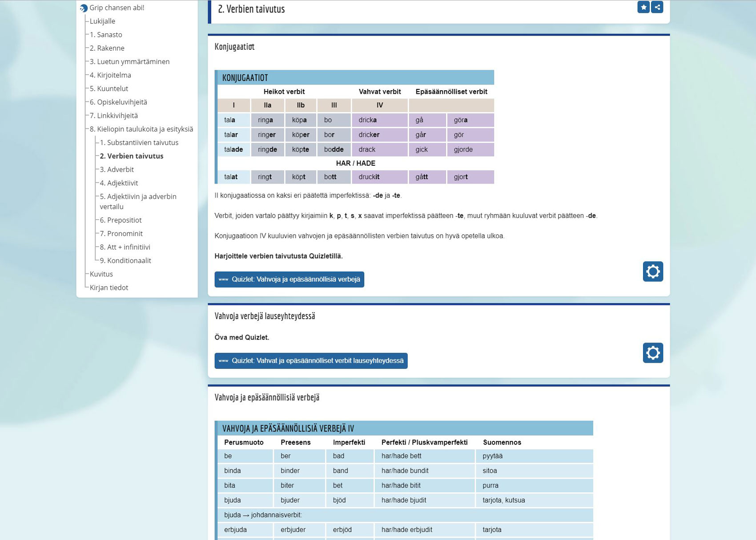This screenshot has height=540, width=756.
Task: Open 1. Substantiivien taivutus subsection
Action: click(139, 143)
